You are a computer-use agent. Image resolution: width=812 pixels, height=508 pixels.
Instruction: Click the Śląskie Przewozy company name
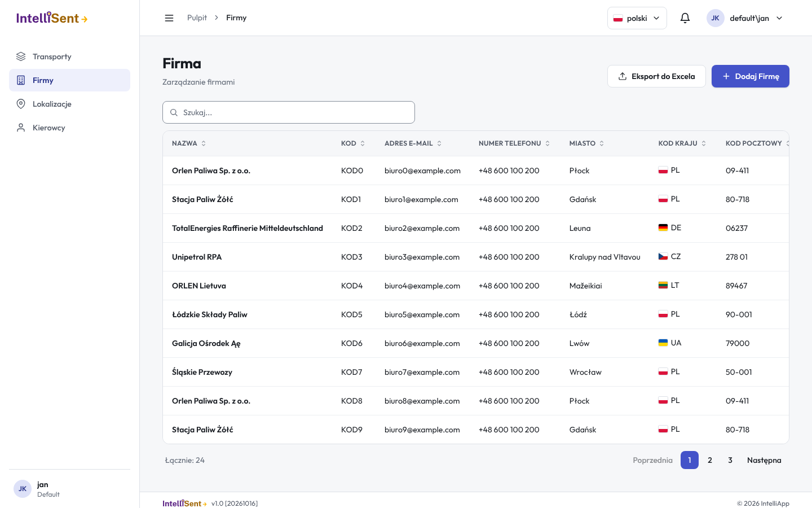click(202, 372)
